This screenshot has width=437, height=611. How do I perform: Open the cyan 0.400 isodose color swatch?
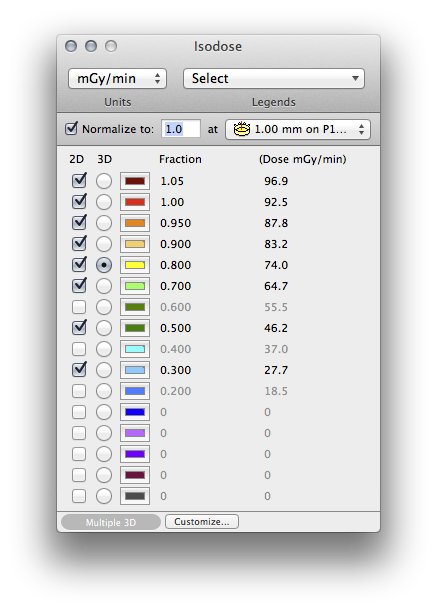click(x=135, y=349)
